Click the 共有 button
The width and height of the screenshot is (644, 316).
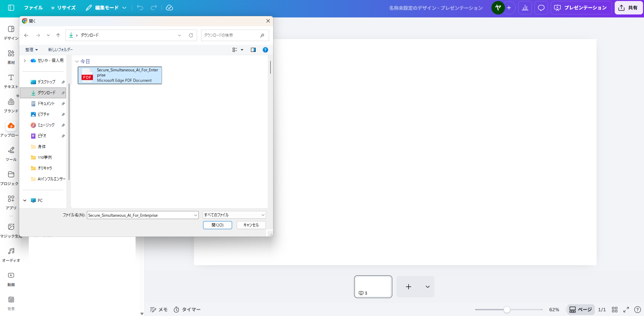[x=629, y=7]
